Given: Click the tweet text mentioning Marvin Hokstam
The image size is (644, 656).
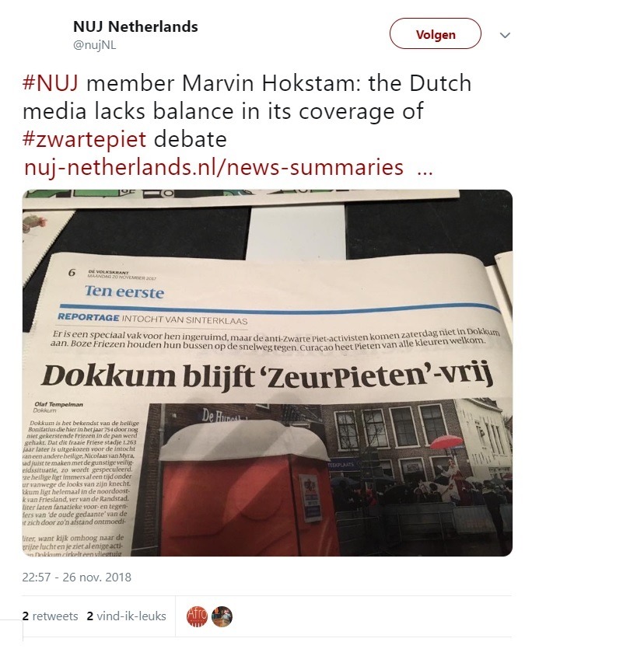Looking at the screenshot, I should tap(247, 111).
